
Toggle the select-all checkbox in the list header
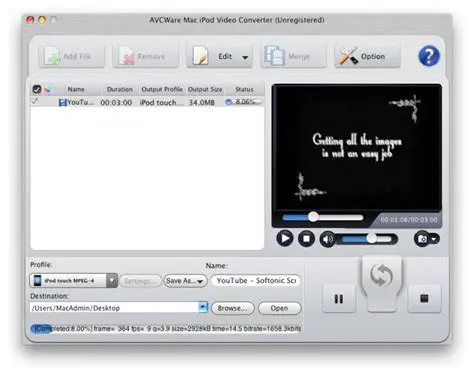point(37,89)
